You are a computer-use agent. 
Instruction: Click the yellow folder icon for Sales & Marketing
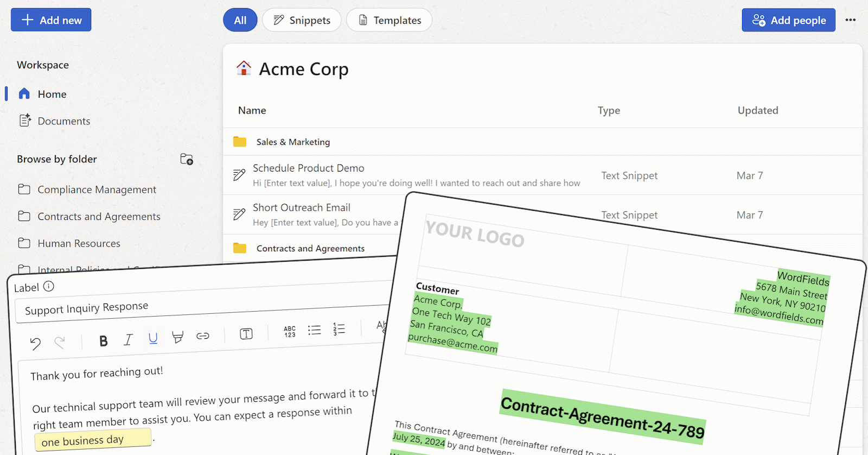click(x=240, y=142)
